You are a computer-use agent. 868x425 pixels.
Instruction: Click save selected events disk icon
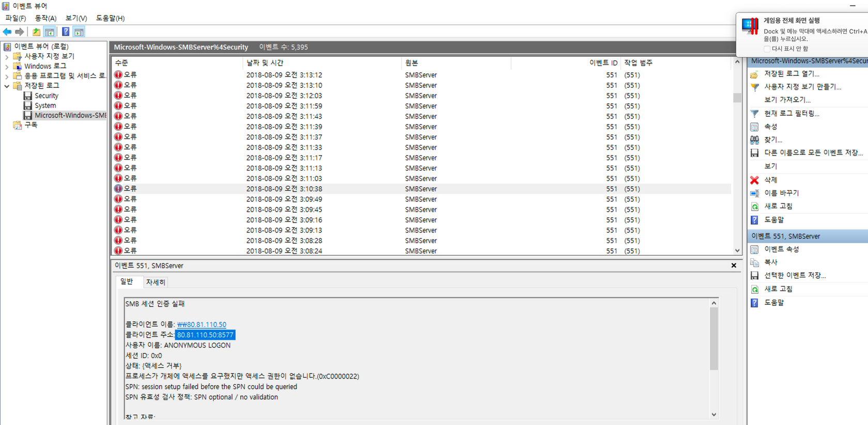click(x=754, y=275)
